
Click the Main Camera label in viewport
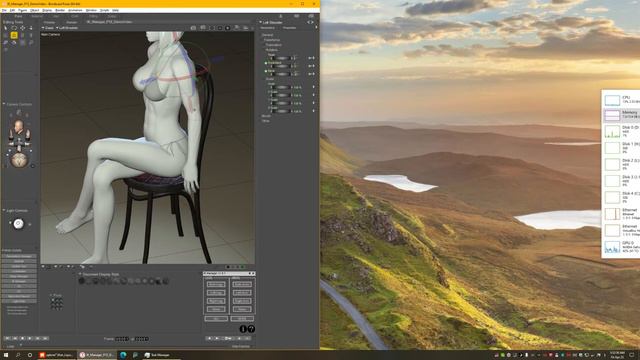[x=51, y=35]
